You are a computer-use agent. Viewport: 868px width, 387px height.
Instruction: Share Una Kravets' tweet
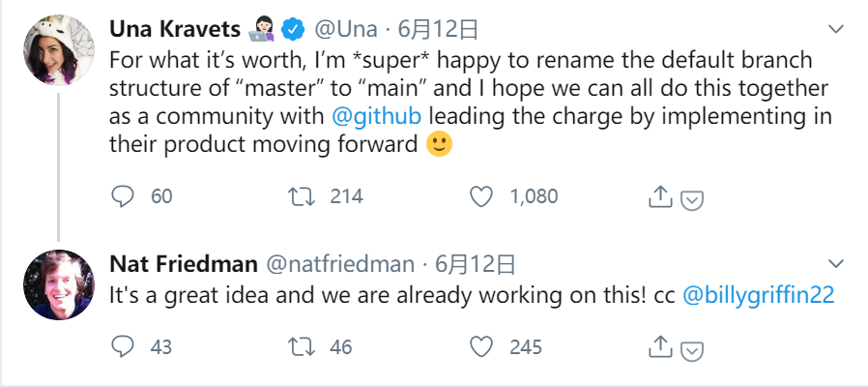pos(659,196)
